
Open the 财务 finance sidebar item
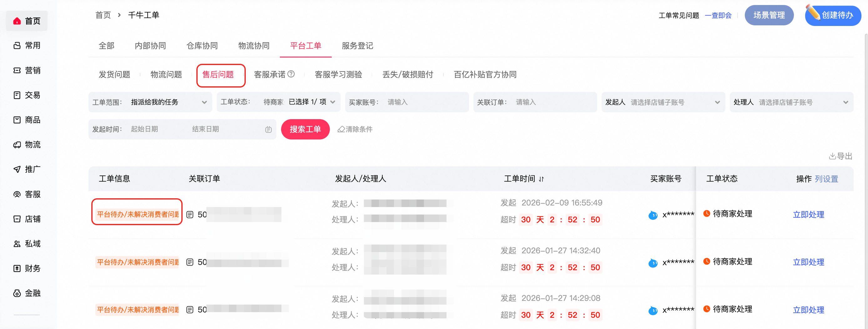(27, 268)
